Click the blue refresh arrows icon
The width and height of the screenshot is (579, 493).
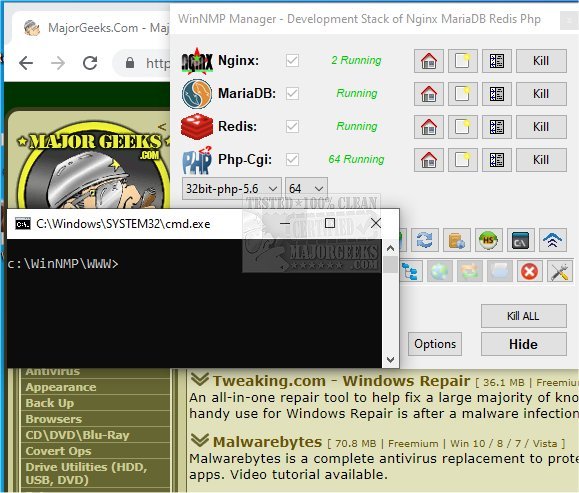424,240
